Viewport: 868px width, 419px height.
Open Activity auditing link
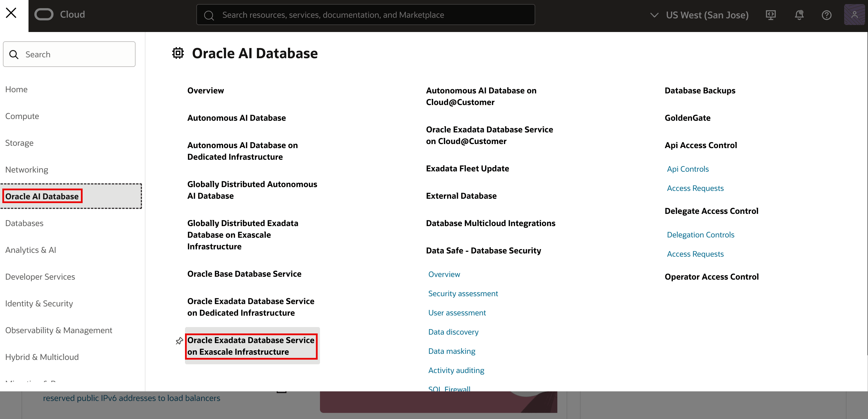456,370
